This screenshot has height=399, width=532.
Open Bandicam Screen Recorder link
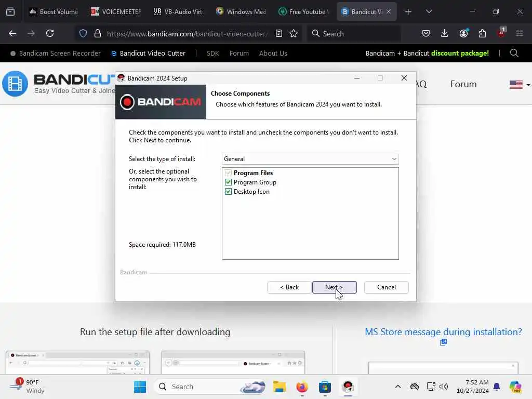[x=56, y=54]
